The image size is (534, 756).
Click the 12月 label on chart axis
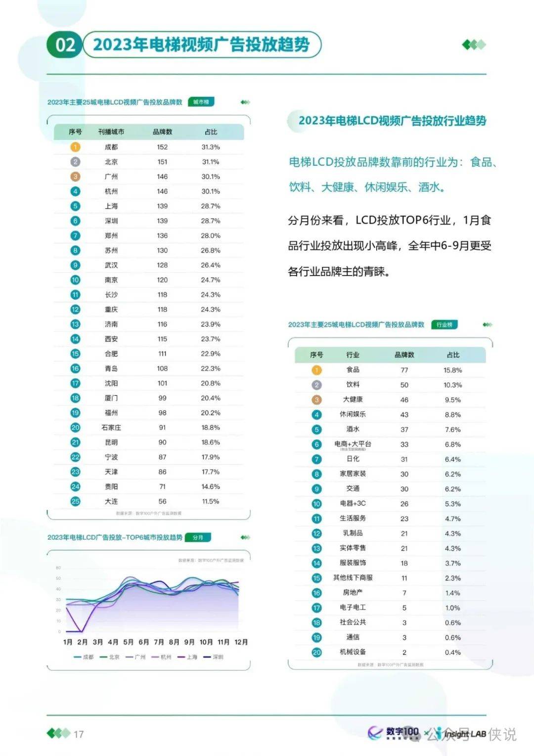pos(241,642)
